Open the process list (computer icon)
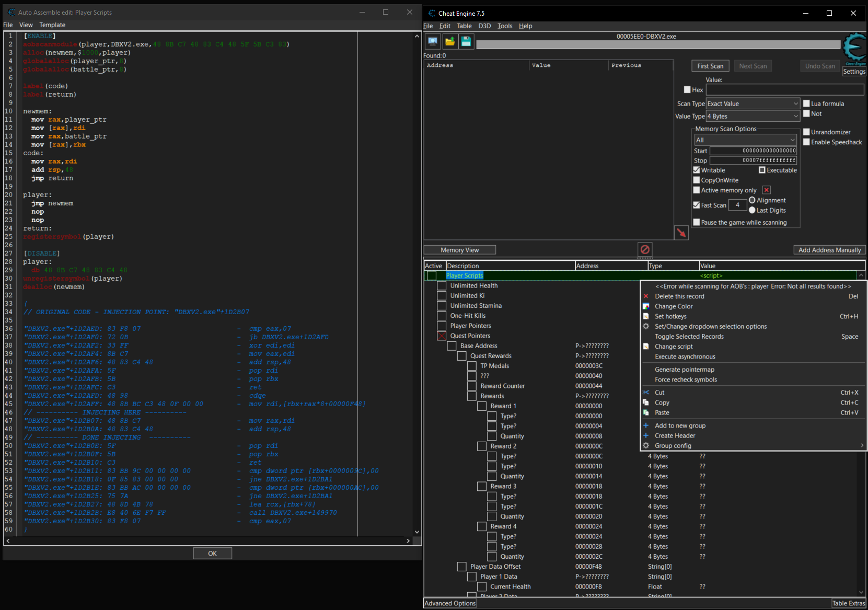Screen dimensions: 868x610 (x=432, y=41)
